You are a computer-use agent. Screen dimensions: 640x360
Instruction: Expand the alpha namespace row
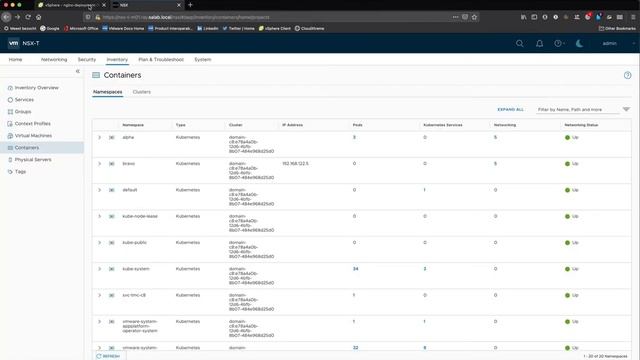99,138
